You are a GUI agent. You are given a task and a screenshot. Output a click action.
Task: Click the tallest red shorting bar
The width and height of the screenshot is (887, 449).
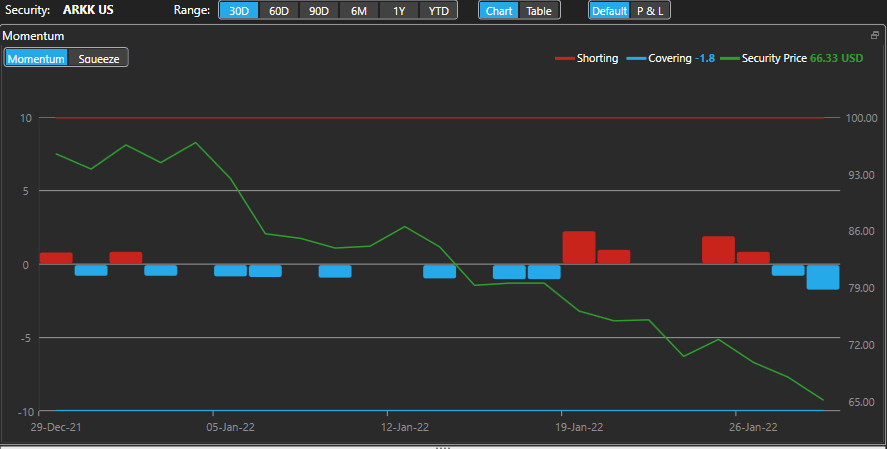tap(579, 247)
